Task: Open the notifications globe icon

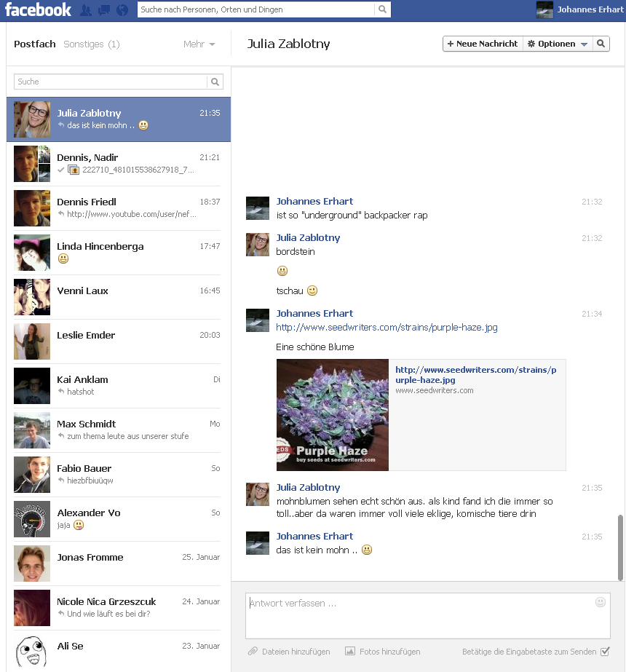Action: (x=122, y=10)
